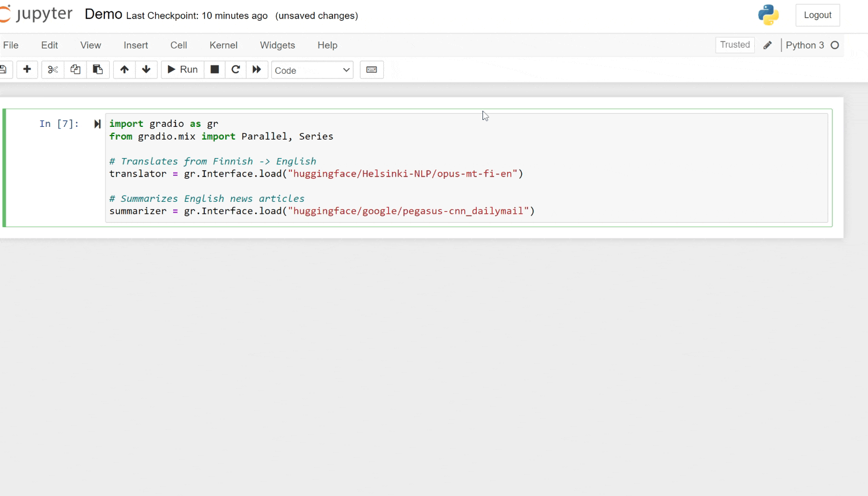Restart and run all cells icon
This screenshot has width=868, height=496.
[257, 70]
